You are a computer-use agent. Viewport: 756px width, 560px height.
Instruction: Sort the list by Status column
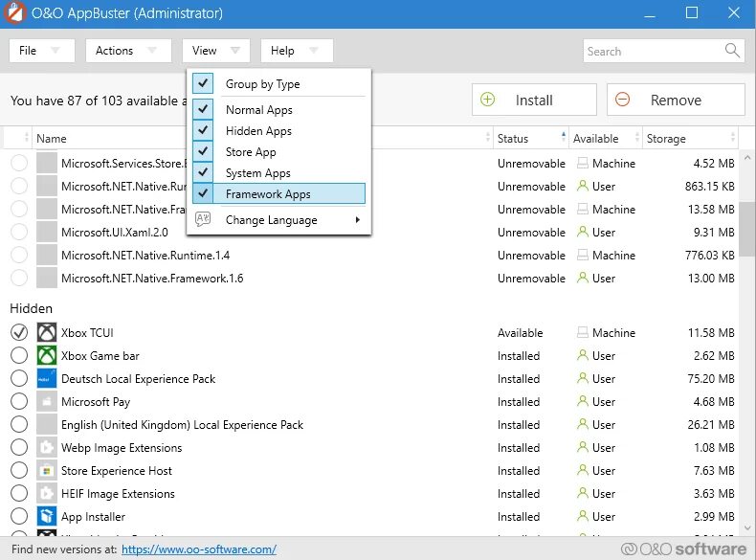530,139
